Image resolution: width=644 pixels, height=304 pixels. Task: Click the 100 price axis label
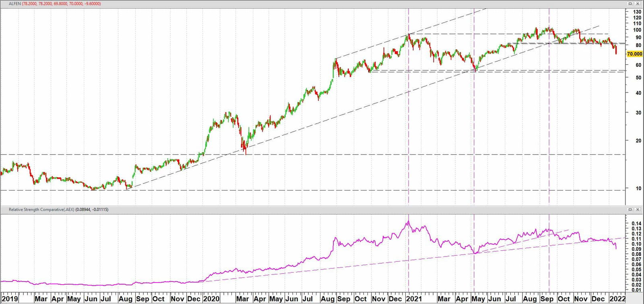pyautogui.click(x=637, y=30)
